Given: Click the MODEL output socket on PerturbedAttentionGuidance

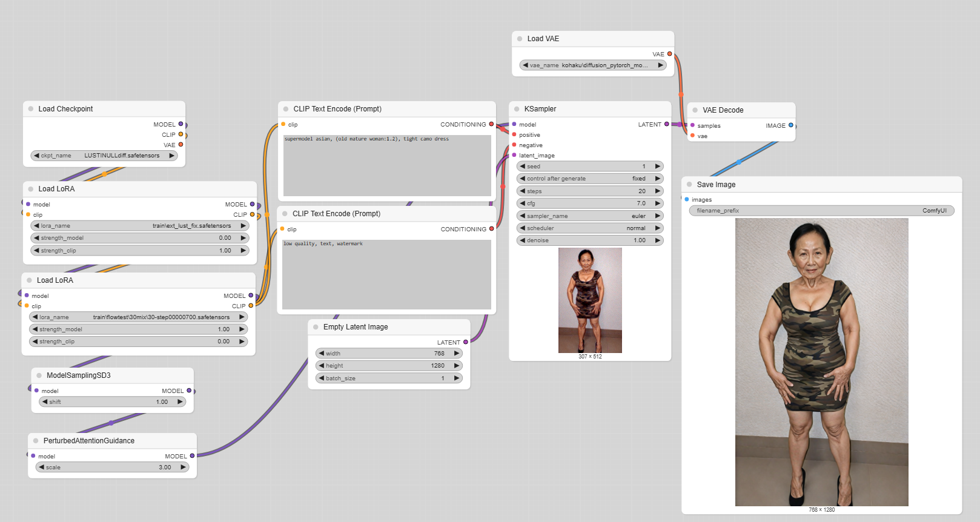Looking at the screenshot, I should 192,456.
